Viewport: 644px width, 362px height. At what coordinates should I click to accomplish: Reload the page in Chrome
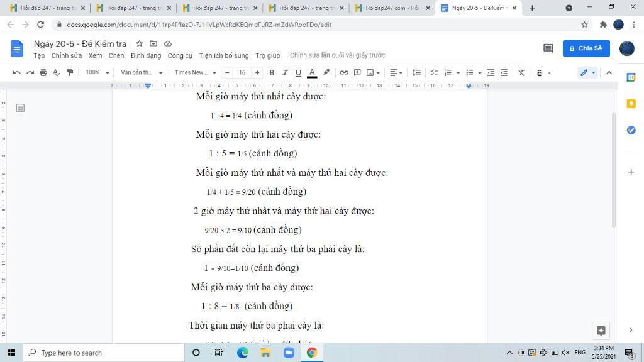click(x=40, y=25)
